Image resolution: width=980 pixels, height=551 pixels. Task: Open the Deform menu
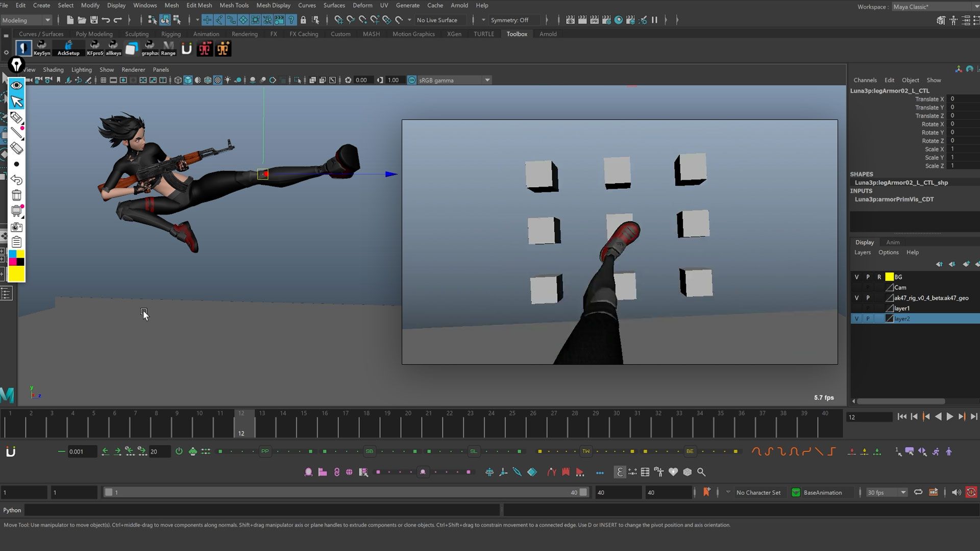[362, 5]
